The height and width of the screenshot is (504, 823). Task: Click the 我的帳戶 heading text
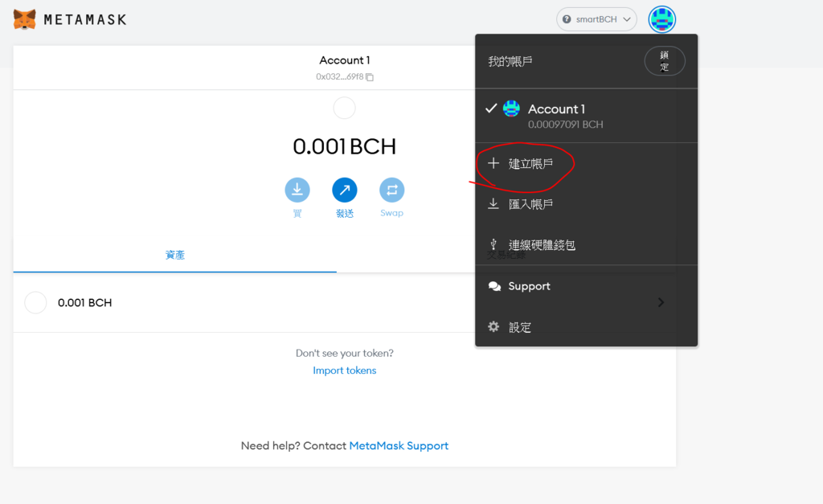tap(510, 61)
